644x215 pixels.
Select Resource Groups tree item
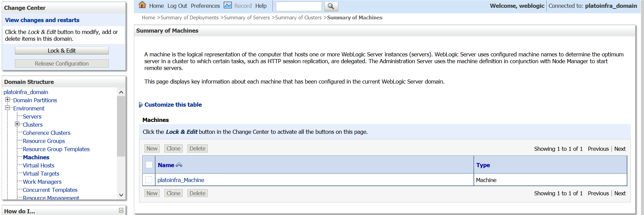coord(44,141)
